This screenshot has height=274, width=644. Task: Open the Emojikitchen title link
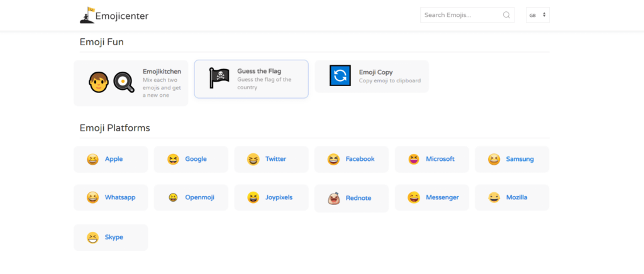point(162,72)
